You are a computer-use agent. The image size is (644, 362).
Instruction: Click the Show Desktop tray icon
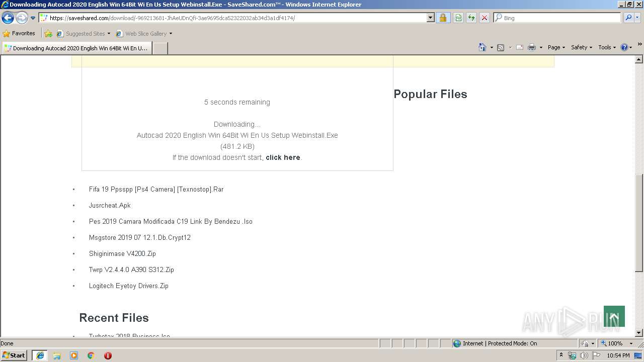pos(638,355)
